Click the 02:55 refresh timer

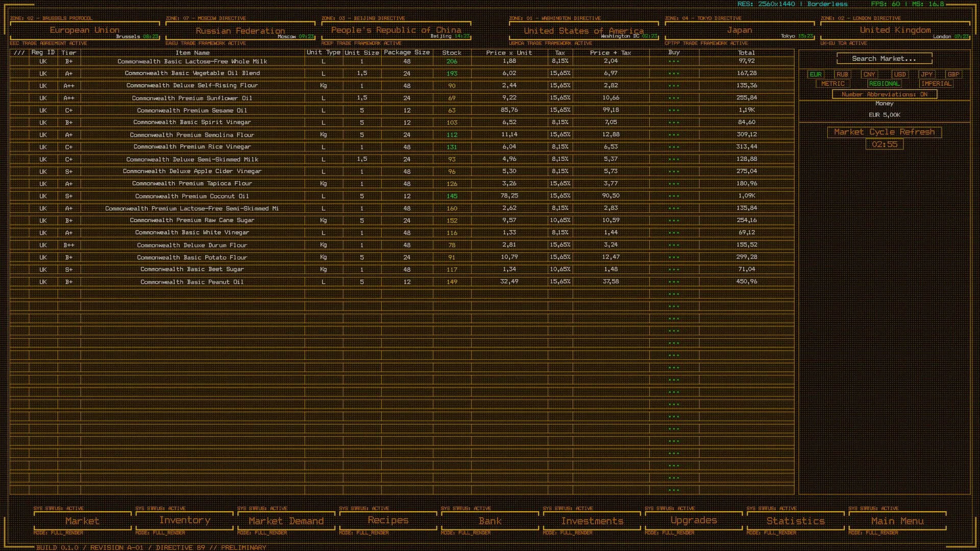click(885, 144)
